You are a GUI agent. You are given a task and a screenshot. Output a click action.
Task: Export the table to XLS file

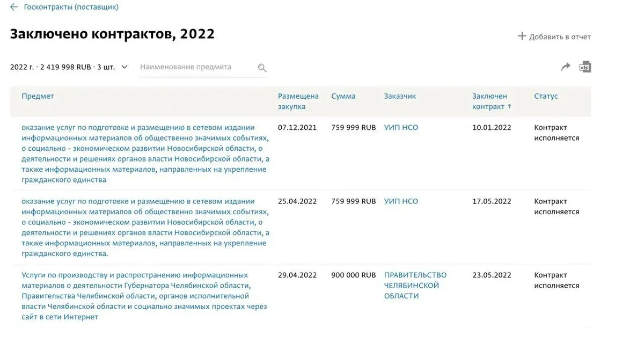coord(584,67)
